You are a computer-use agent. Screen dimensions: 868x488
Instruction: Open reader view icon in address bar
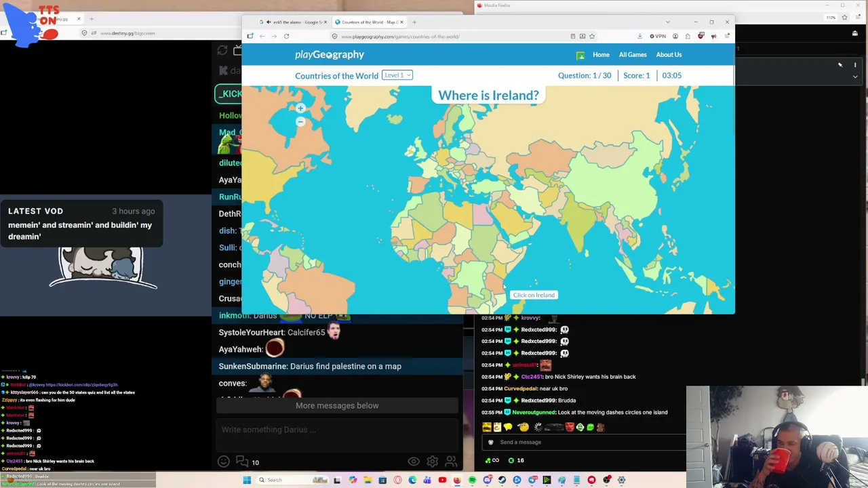[x=573, y=37]
